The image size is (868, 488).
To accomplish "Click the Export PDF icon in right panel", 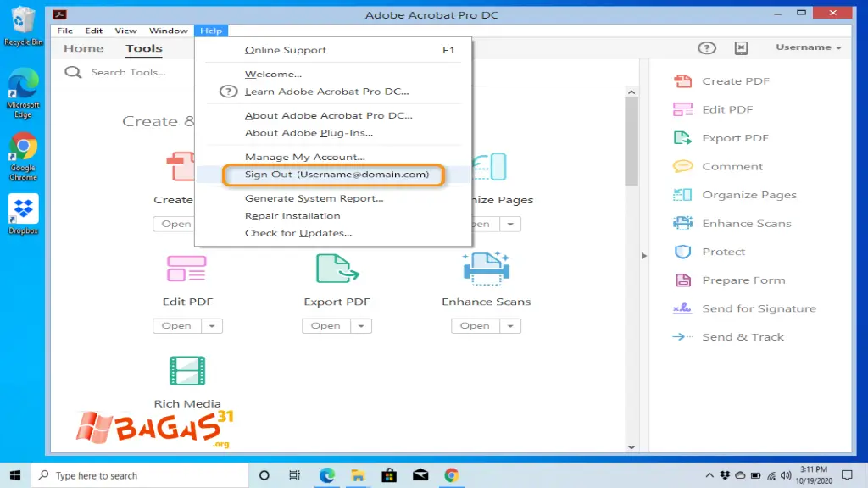I will click(x=682, y=138).
